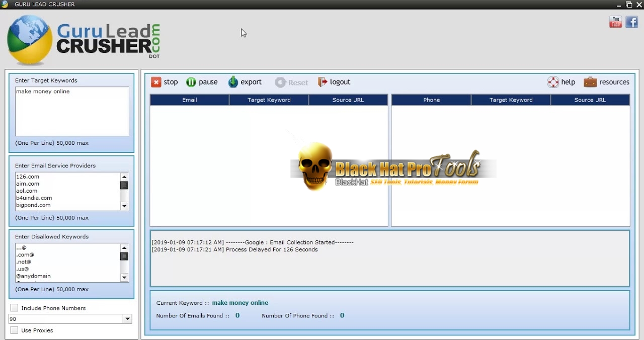644x340 pixels.
Task: Click Source URL header in email table
Action: [348, 100]
